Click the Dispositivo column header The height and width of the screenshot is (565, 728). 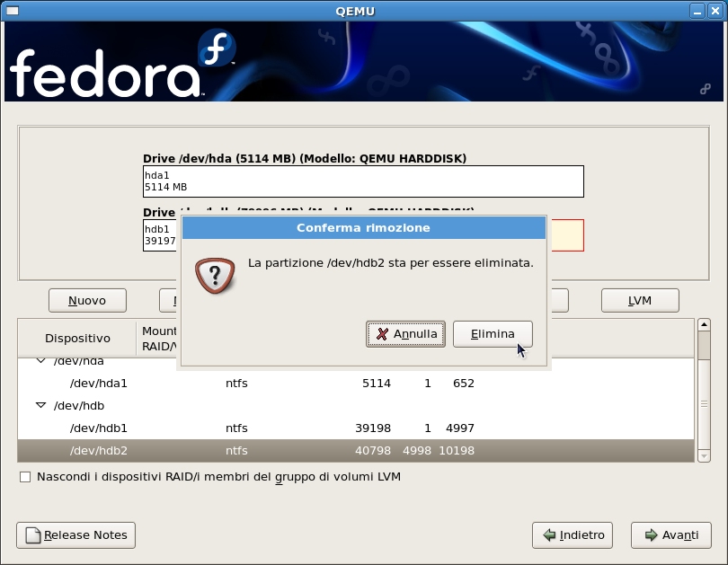[77, 338]
